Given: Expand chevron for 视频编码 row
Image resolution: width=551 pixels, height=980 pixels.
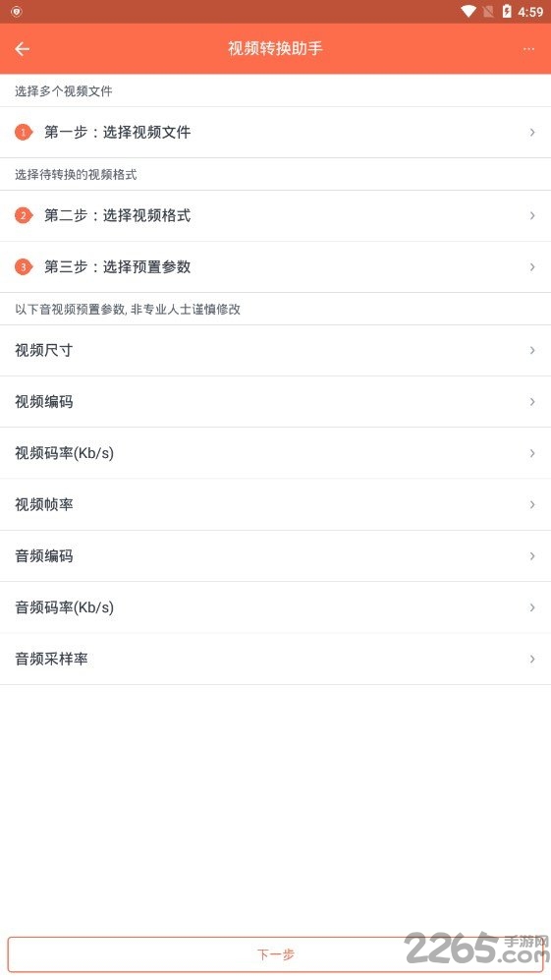Looking at the screenshot, I should click(x=532, y=402).
